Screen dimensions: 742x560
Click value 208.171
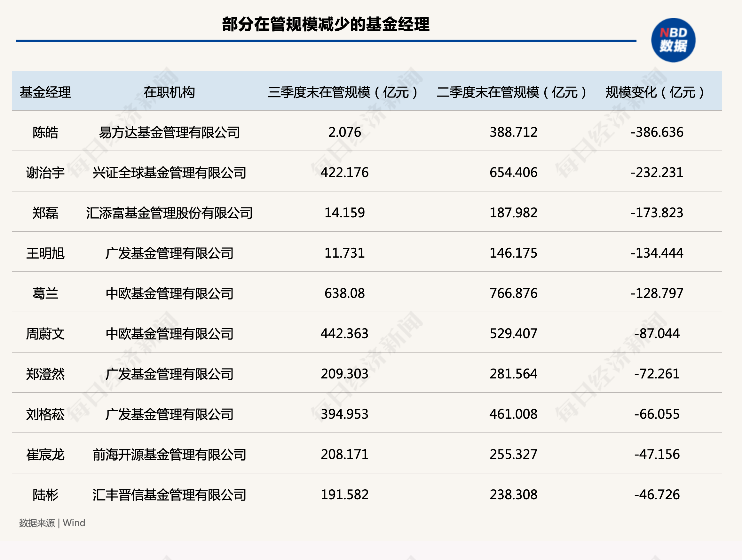coord(344,454)
